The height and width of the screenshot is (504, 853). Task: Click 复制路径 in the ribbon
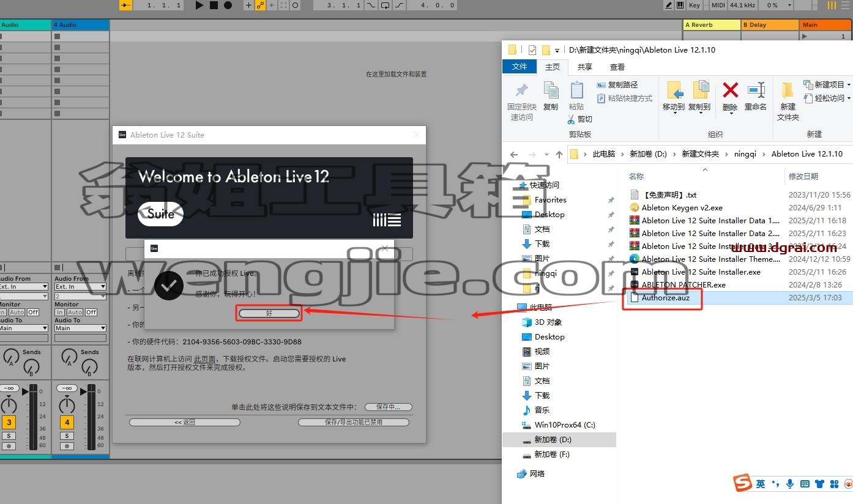(617, 85)
